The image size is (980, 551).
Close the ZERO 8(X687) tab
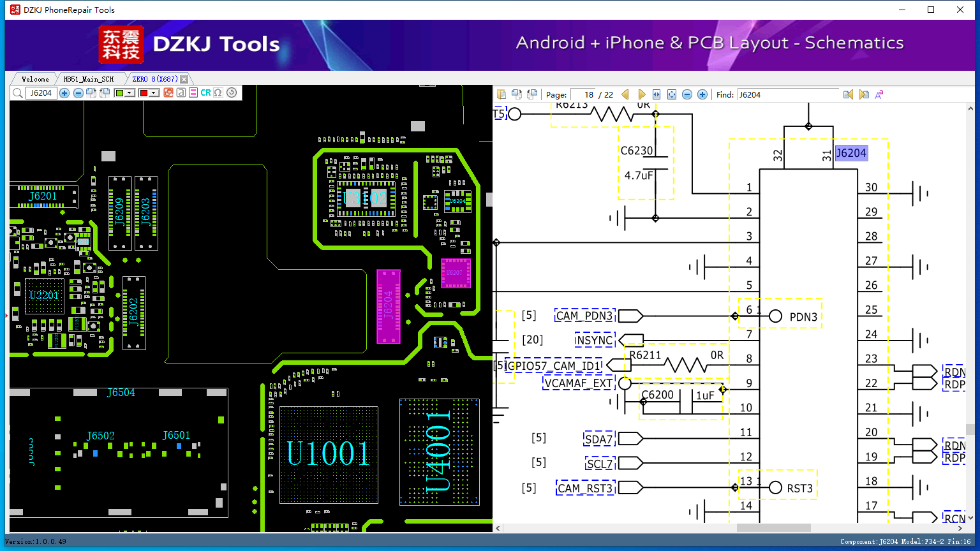[184, 79]
